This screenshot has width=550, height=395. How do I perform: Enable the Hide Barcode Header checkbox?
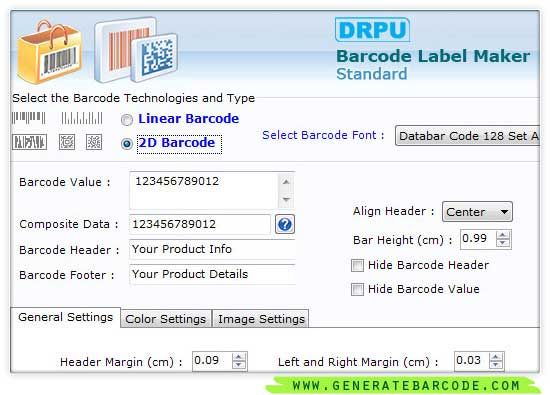tap(357, 265)
